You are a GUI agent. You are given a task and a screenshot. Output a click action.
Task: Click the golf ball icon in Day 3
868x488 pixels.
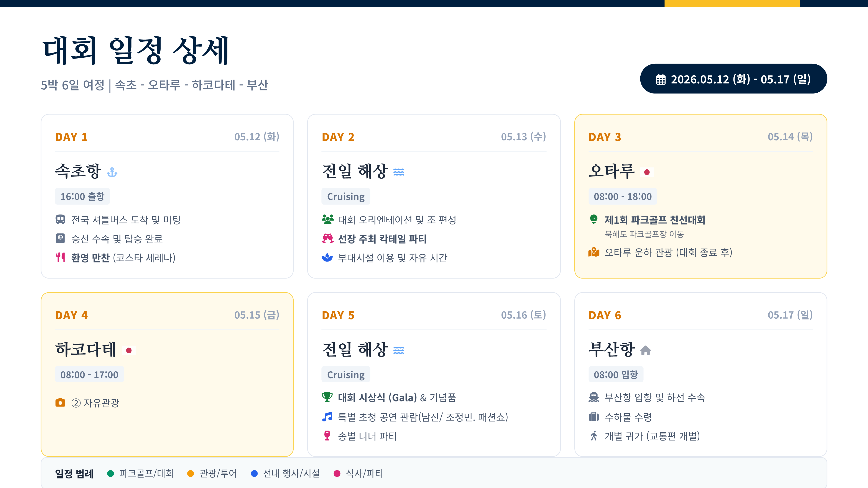(x=594, y=219)
